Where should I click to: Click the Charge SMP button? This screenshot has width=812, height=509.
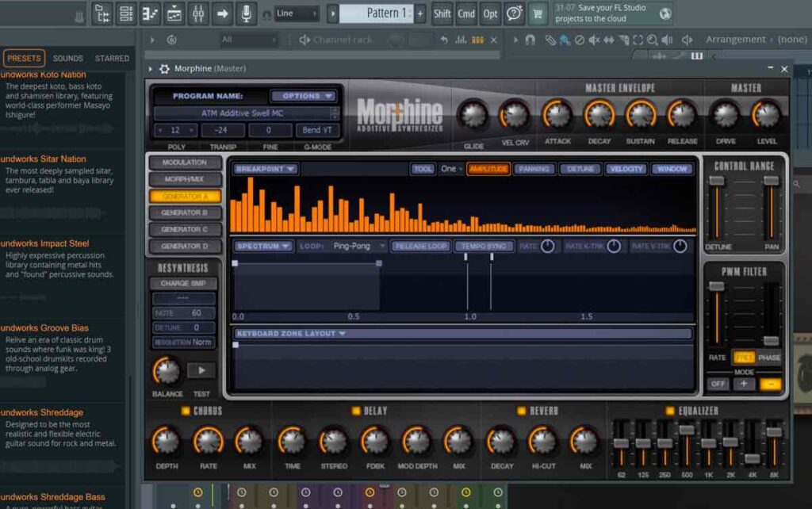[x=183, y=284]
